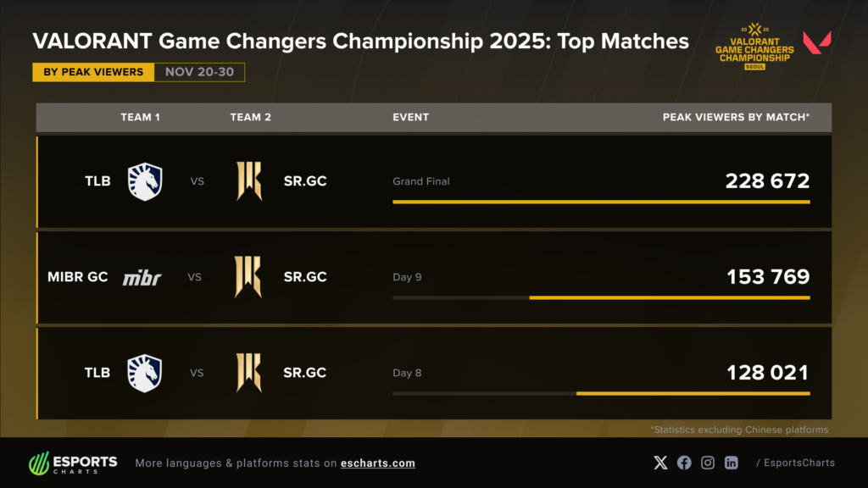Click the Instagram icon in footer
The height and width of the screenshot is (488, 868).
click(x=708, y=463)
